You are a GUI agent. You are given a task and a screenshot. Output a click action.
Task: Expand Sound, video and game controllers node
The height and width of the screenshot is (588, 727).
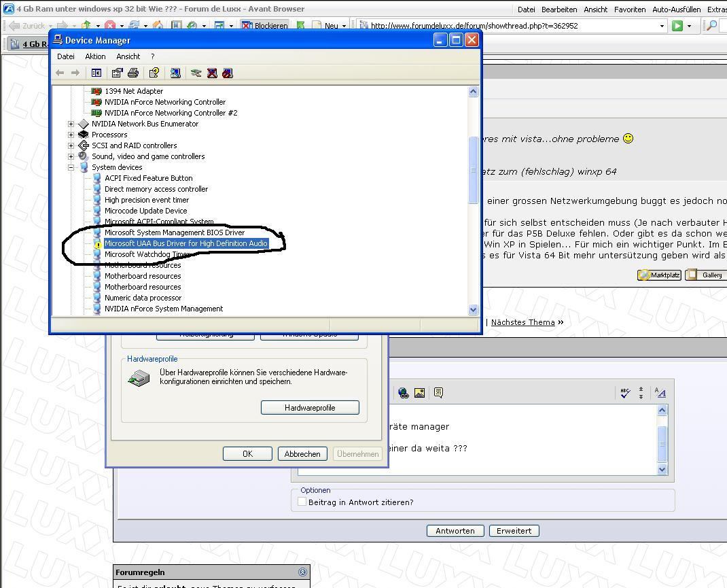point(71,157)
